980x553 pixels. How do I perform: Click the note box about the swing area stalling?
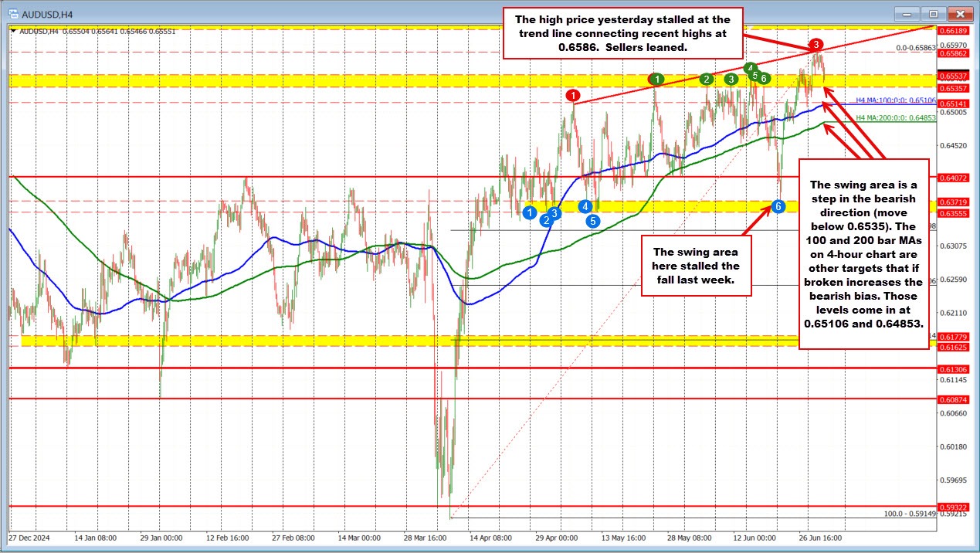695,264
